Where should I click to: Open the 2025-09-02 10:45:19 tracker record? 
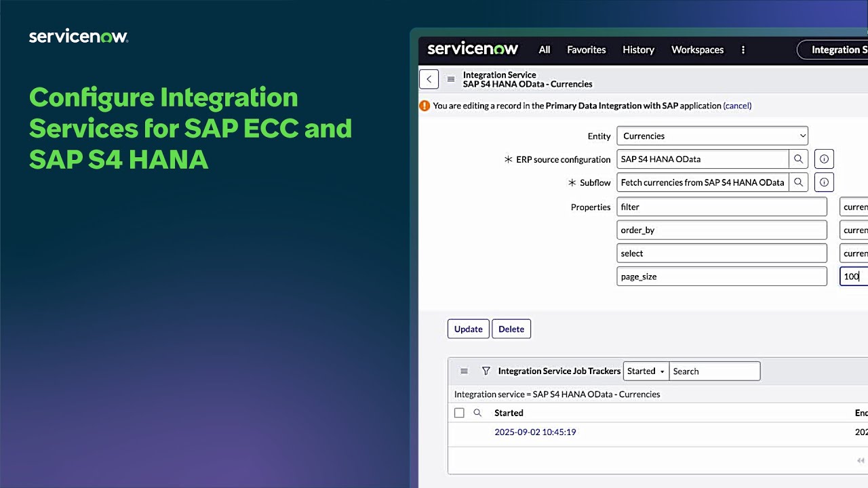click(x=535, y=432)
